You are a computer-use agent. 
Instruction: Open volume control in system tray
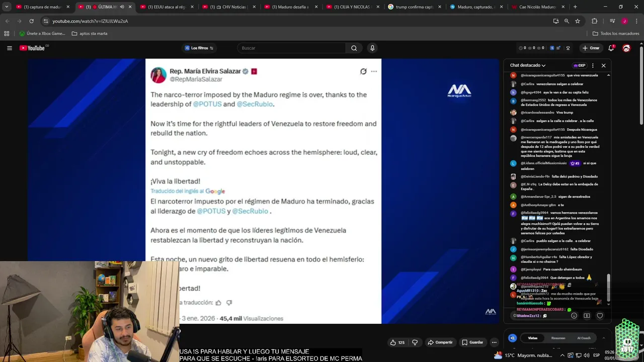coord(587,355)
